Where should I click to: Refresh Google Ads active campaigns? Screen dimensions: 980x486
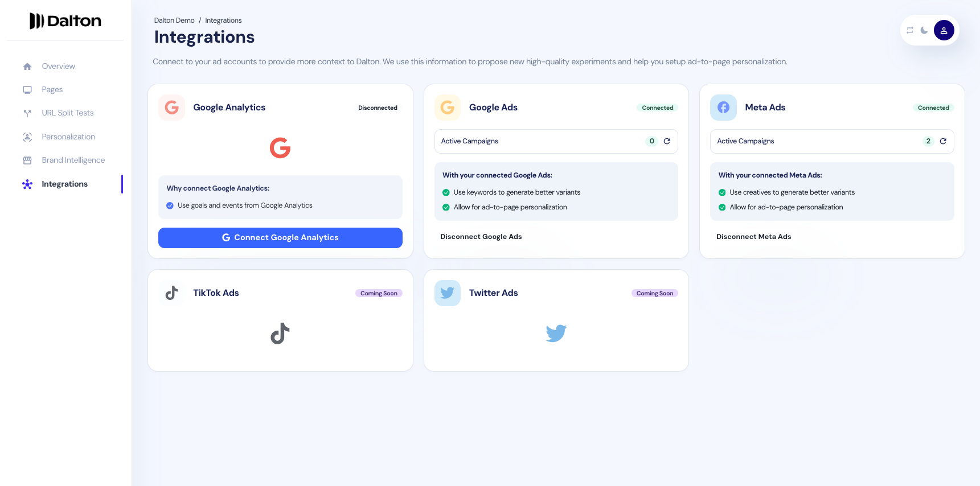pyautogui.click(x=667, y=141)
